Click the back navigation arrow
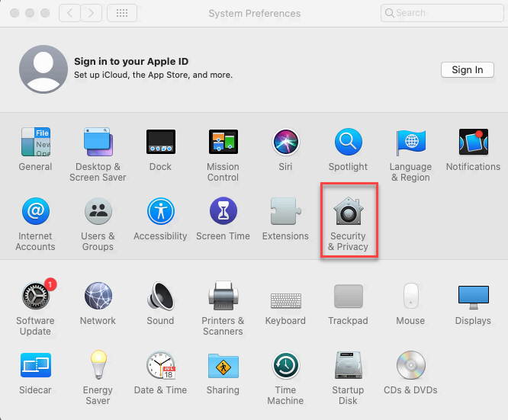508x420 pixels. pos(69,13)
